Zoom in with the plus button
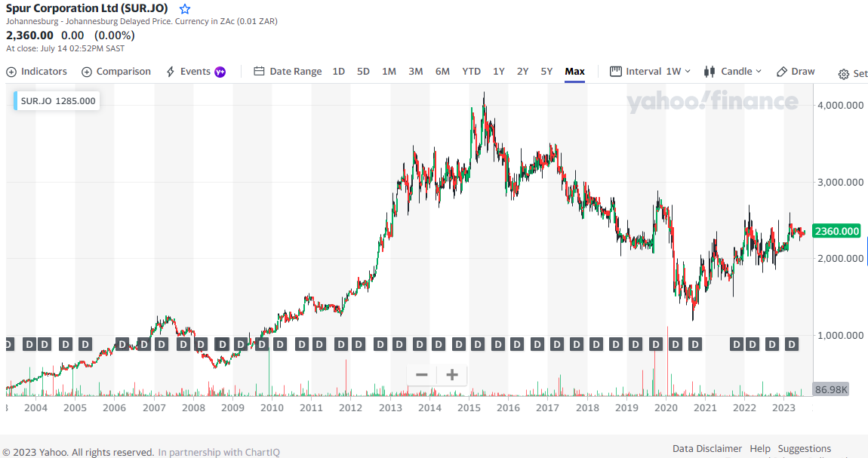Viewport: 868px width, 458px height. [452, 375]
